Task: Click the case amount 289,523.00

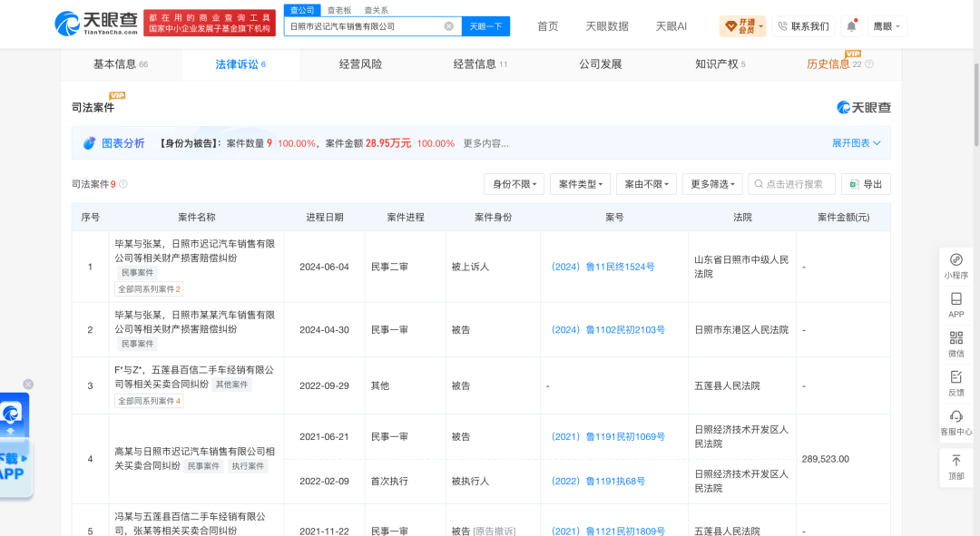Action: [825, 459]
